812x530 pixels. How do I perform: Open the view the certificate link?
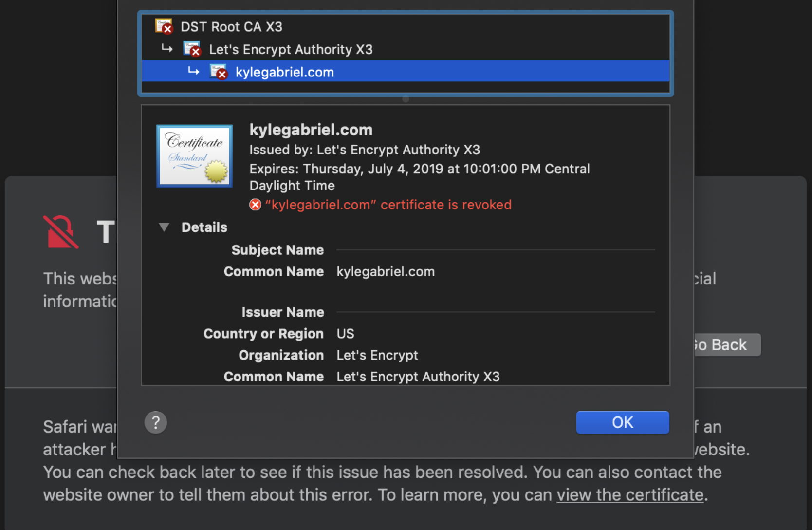[x=630, y=494]
